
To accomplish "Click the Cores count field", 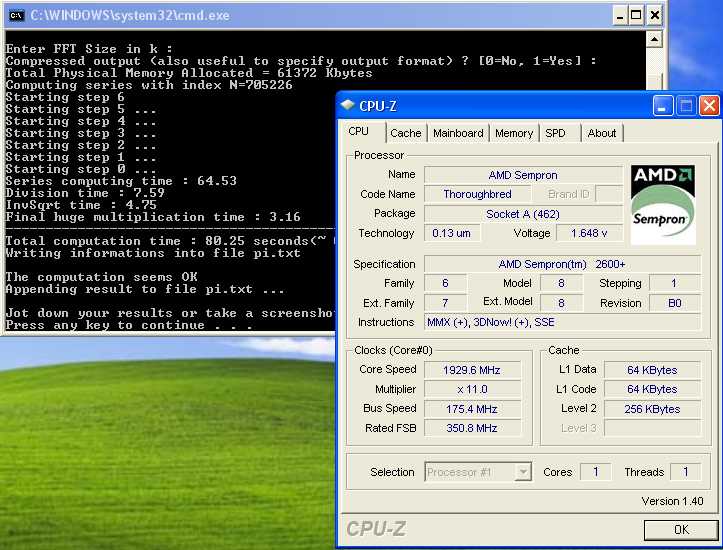I will coord(595,472).
